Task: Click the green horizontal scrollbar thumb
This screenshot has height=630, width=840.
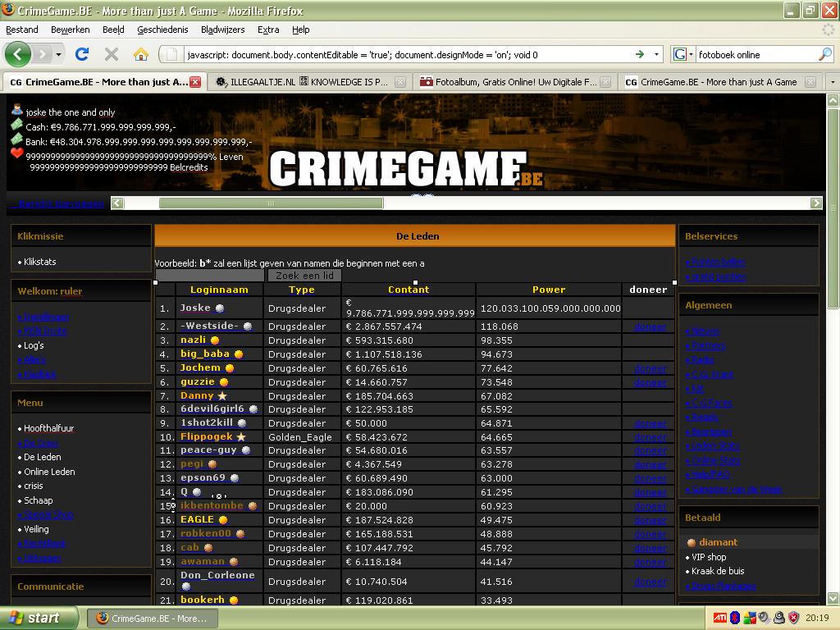Action: pos(271,203)
